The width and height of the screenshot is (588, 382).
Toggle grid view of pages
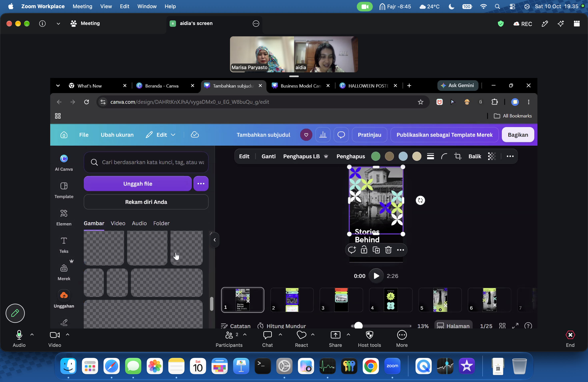pos(502,326)
